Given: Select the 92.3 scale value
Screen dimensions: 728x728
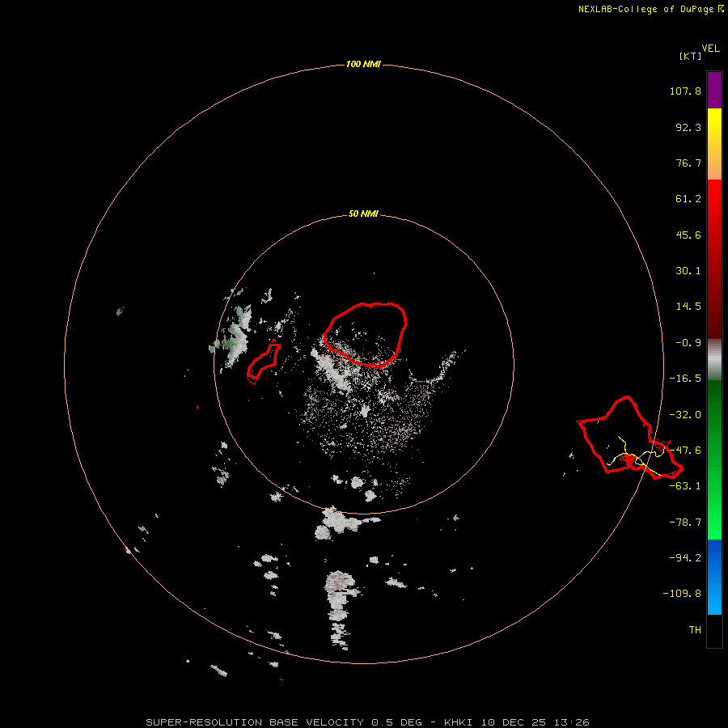Looking at the screenshot, I should pyautogui.click(x=688, y=127).
